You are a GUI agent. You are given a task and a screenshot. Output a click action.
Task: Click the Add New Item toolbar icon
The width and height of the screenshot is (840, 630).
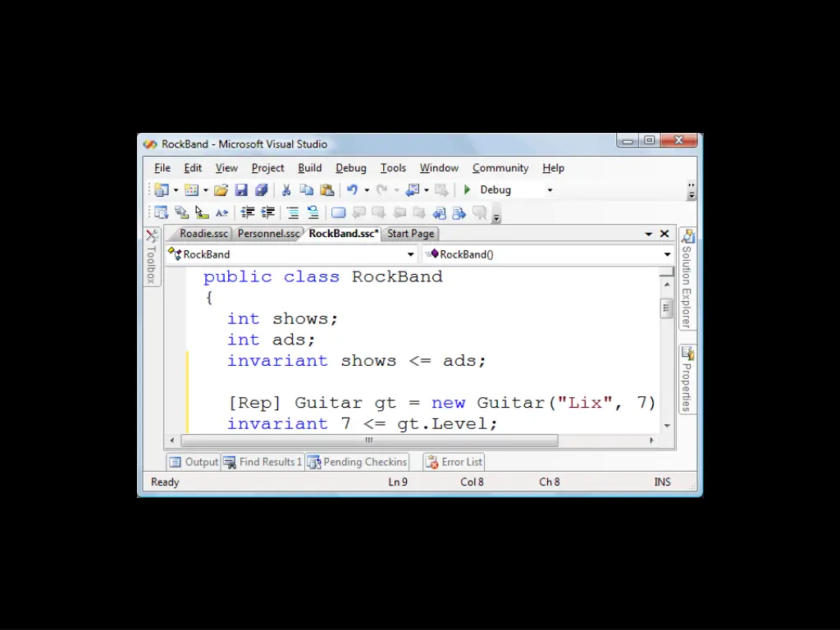(x=191, y=190)
